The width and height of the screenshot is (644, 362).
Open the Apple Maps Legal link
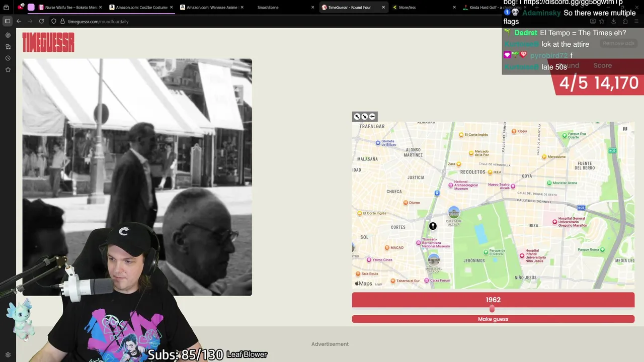pyautogui.click(x=378, y=284)
